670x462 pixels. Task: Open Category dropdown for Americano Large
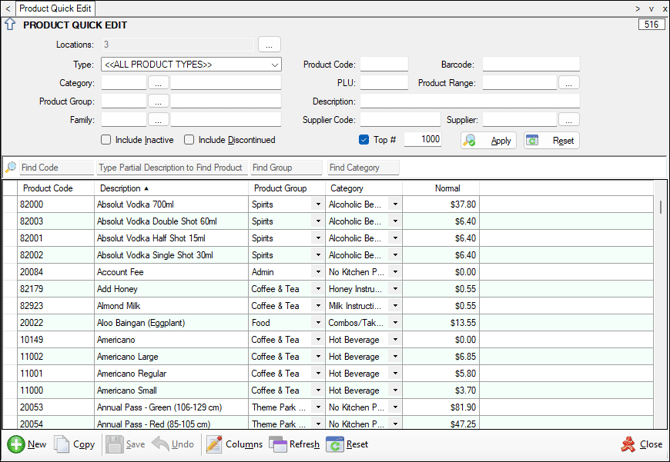coord(395,356)
